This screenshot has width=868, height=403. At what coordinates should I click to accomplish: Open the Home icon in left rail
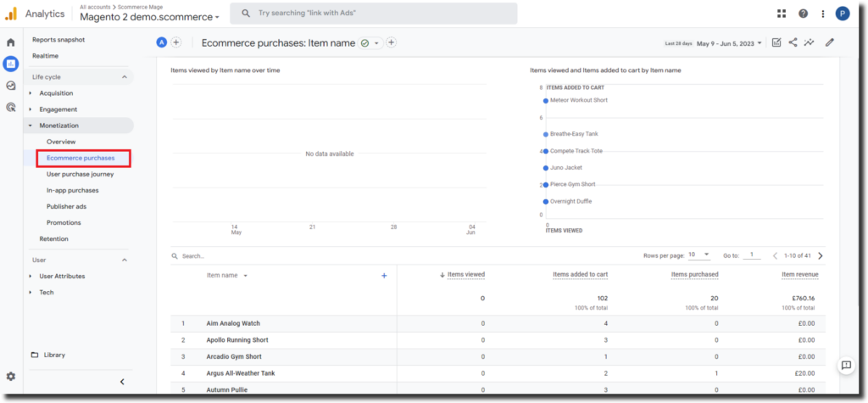click(x=10, y=42)
